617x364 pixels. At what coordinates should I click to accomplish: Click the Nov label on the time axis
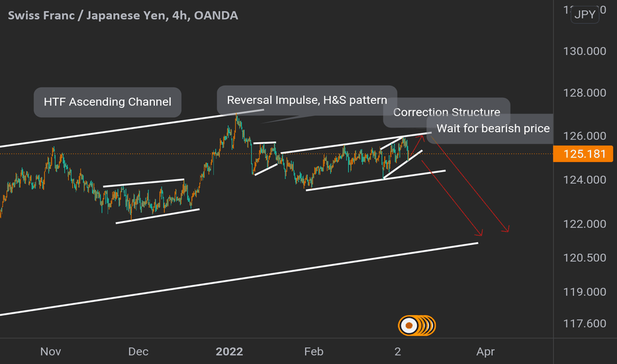tap(50, 351)
